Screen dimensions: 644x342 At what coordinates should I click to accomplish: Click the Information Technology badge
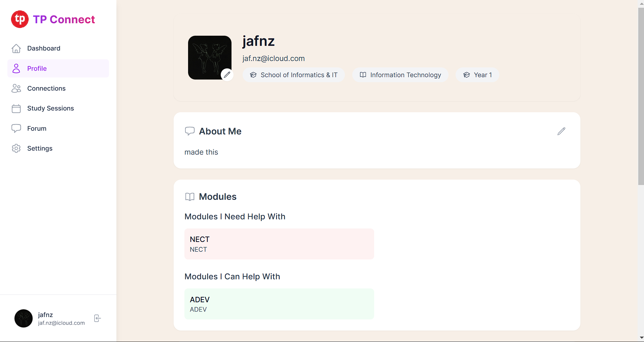[400, 75]
